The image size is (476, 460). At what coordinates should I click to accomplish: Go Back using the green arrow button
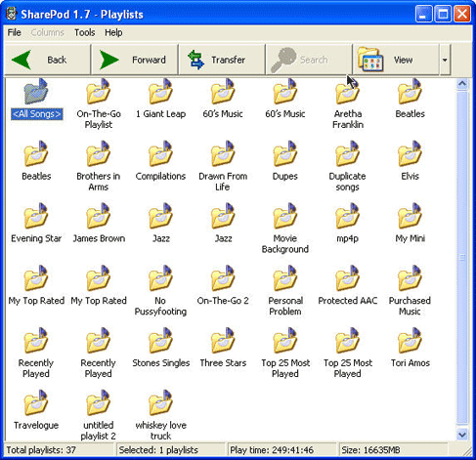pyautogui.click(x=48, y=60)
